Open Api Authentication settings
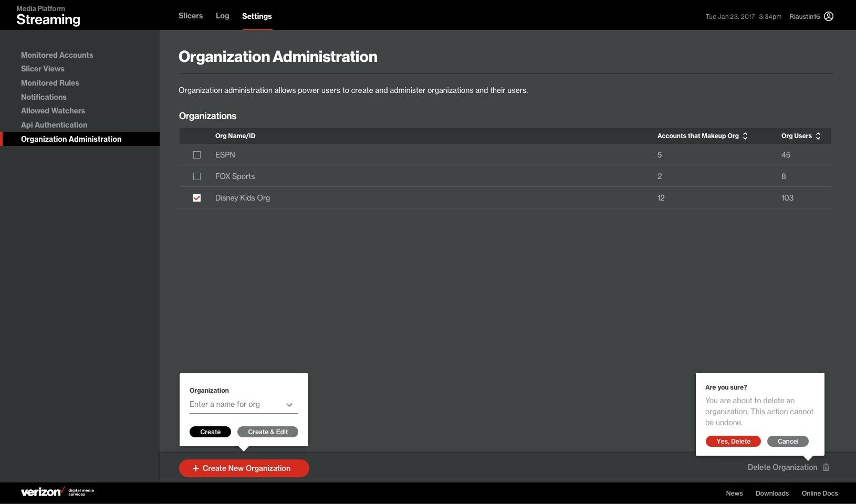856x504 pixels. click(x=54, y=125)
